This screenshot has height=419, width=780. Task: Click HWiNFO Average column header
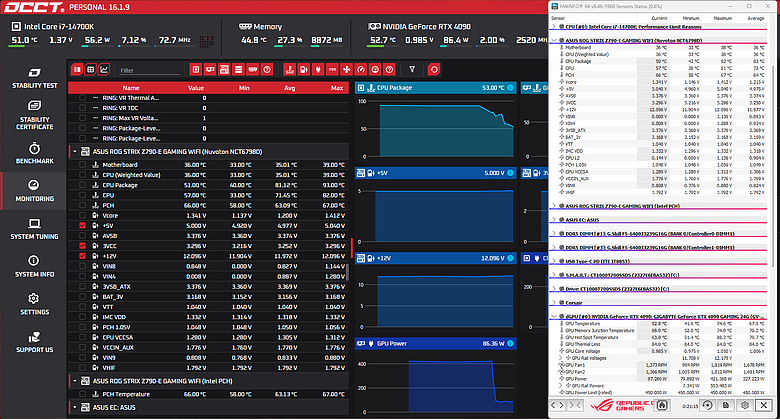coord(756,18)
